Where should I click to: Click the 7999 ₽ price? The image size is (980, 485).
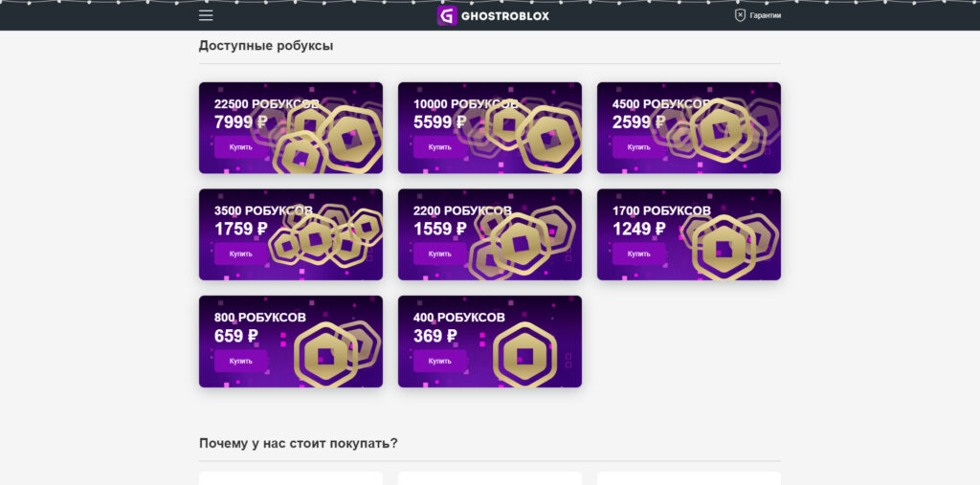click(241, 122)
